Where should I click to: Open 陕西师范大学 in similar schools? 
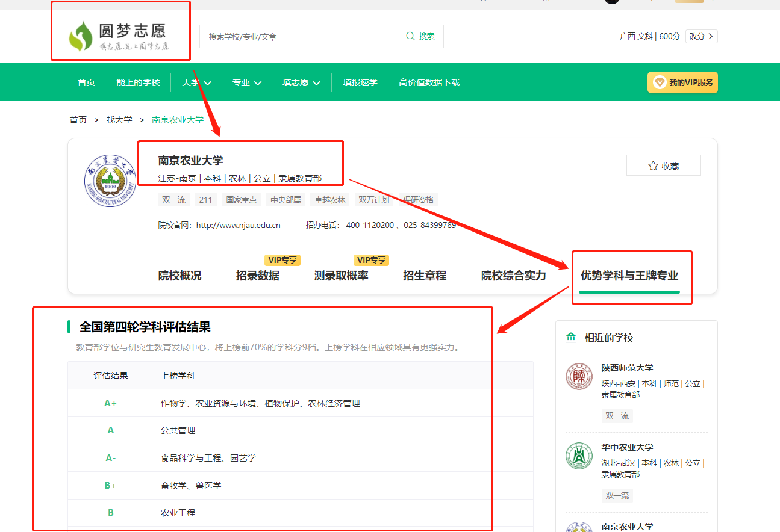627,368
